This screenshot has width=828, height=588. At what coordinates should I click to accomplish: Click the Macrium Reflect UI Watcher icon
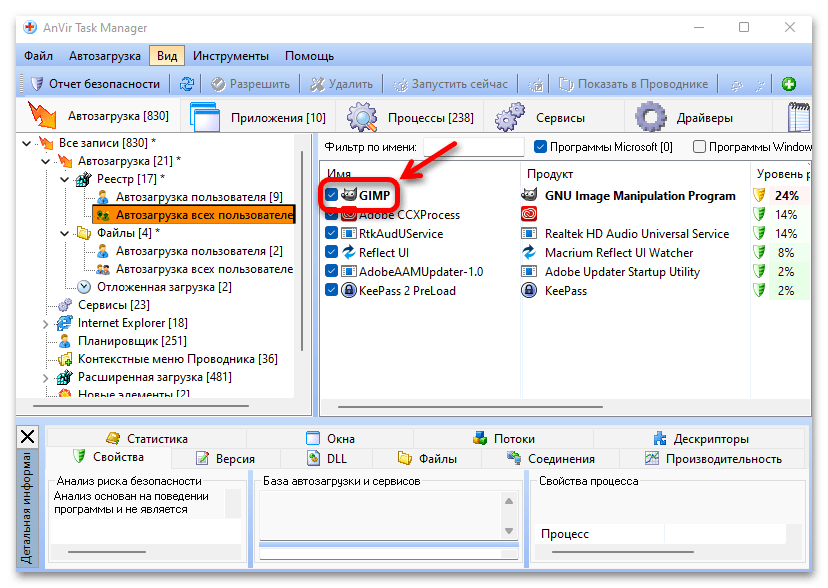pos(529,252)
